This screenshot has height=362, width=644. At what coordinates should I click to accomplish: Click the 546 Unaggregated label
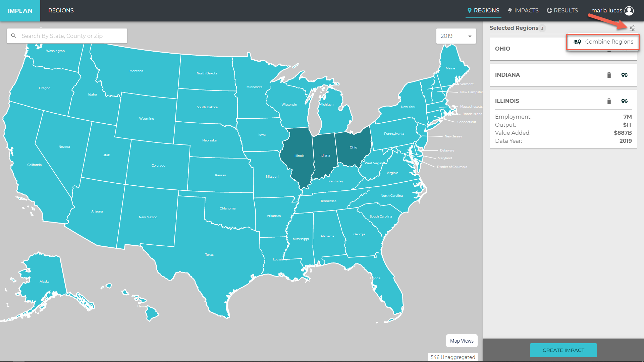click(453, 357)
